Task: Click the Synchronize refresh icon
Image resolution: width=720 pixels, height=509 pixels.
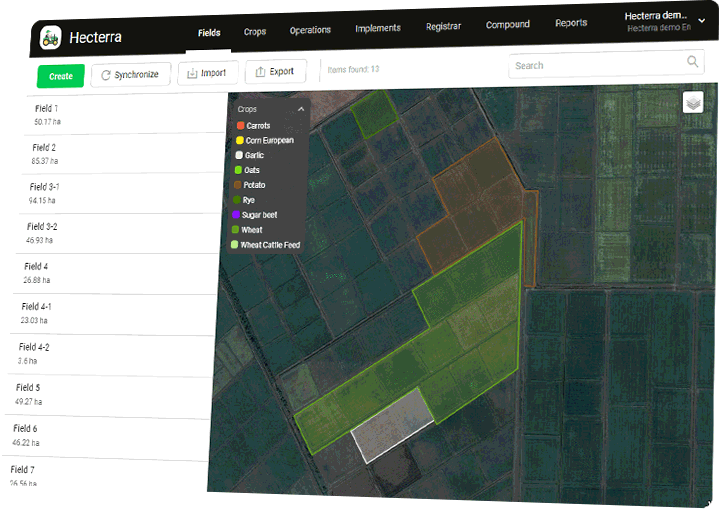Action: (105, 75)
